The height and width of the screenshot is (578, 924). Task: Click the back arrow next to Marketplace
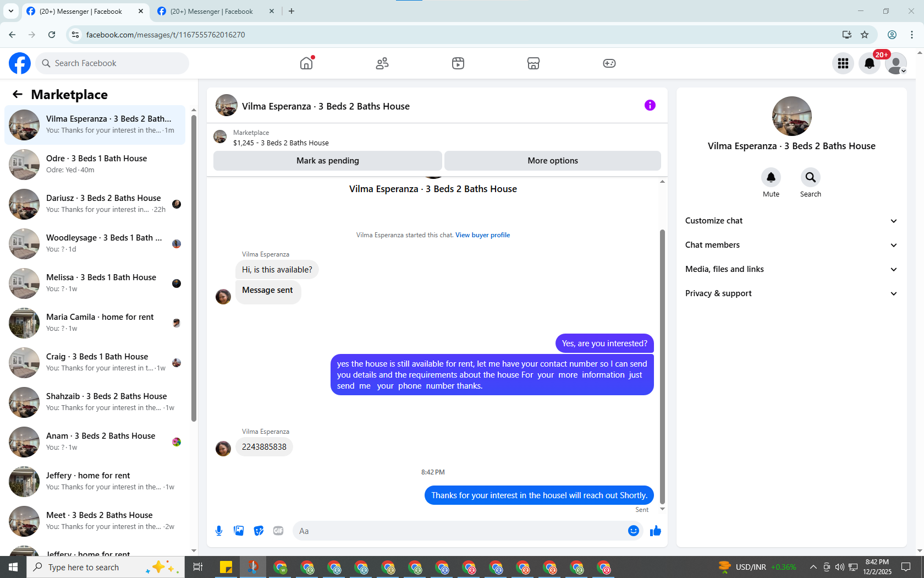18,94
